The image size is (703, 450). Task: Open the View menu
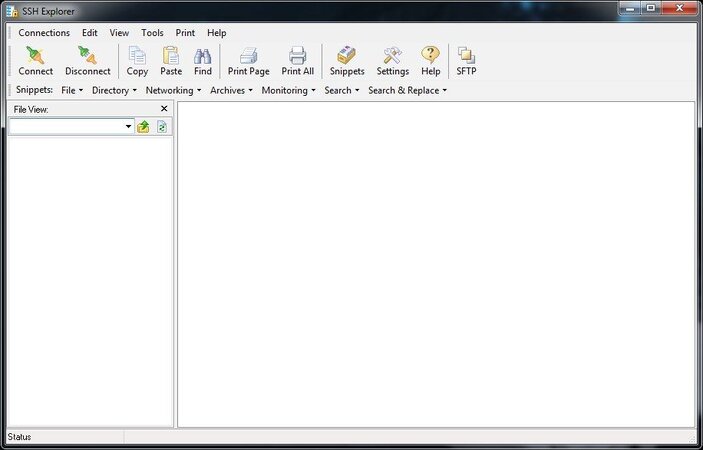[x=119, y=33]
